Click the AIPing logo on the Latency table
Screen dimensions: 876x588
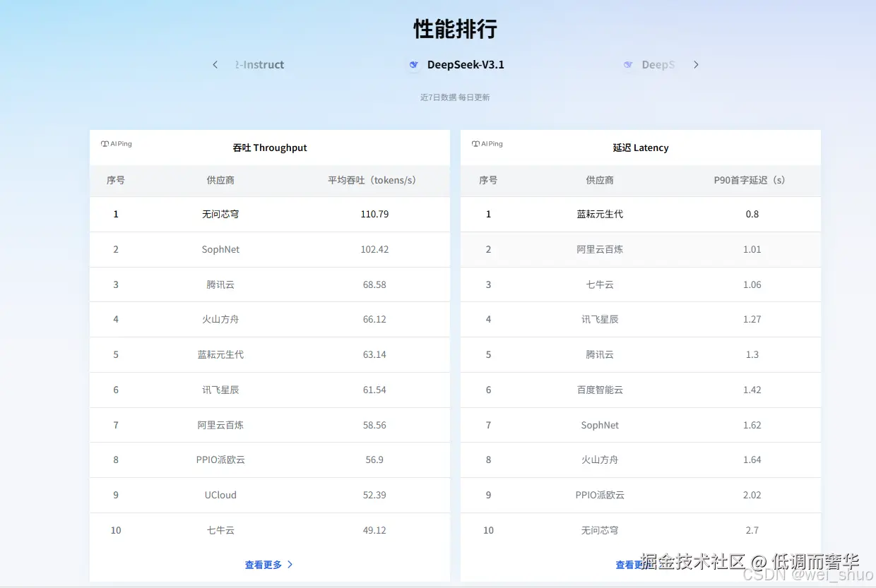tap(487, 143)
